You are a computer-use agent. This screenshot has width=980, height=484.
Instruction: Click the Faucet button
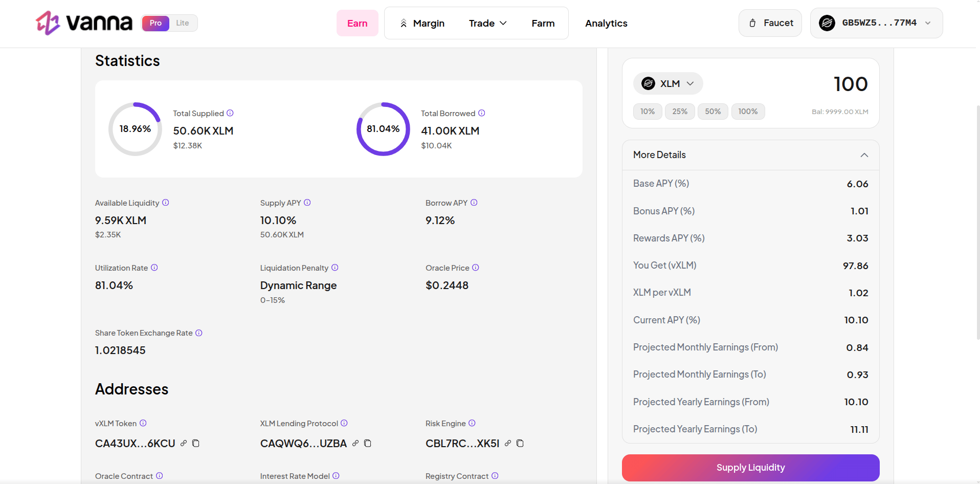(x=770, y=23)
